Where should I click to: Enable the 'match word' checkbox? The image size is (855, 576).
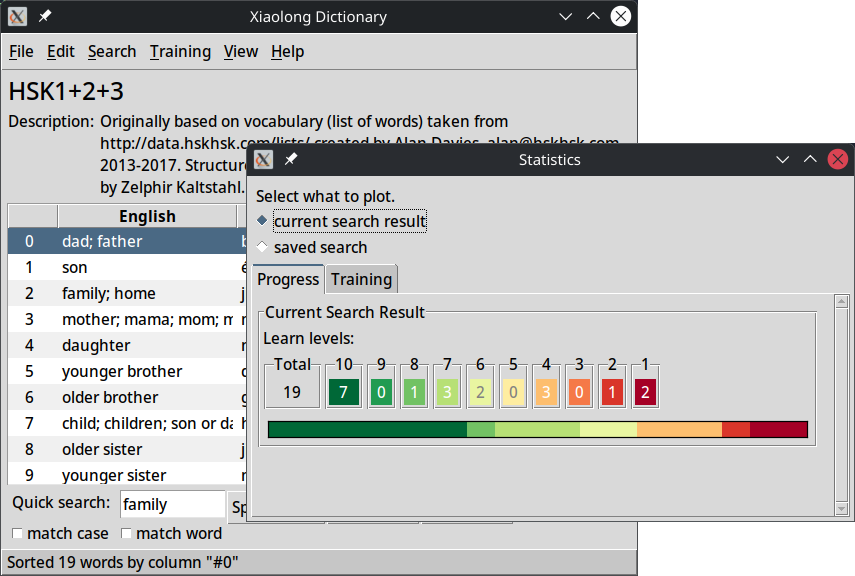coord(126,533)
